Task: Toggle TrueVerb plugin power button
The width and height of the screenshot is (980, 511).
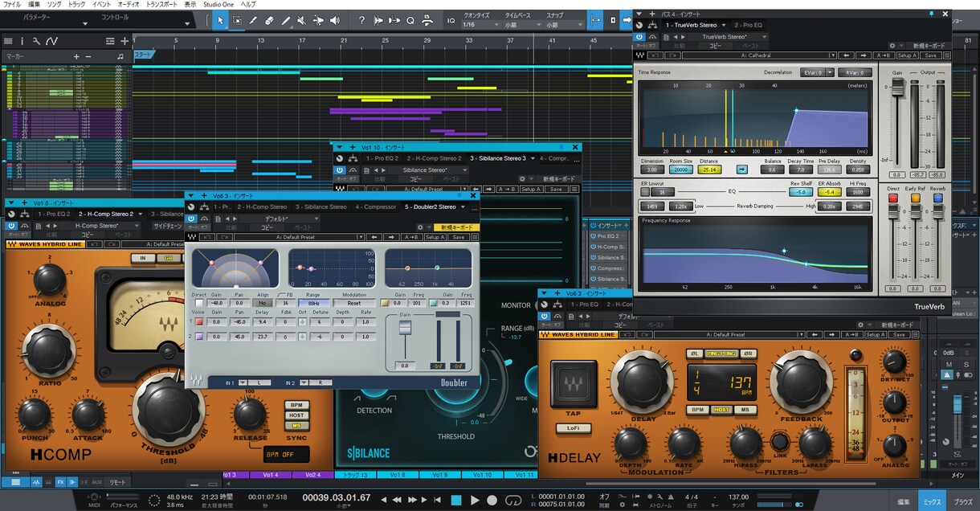Action: click(x=639, y=36)
